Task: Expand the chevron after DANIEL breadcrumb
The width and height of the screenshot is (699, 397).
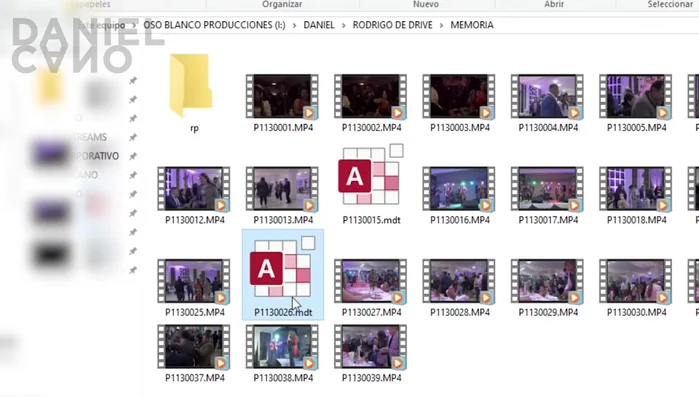Action: [343, 25]
